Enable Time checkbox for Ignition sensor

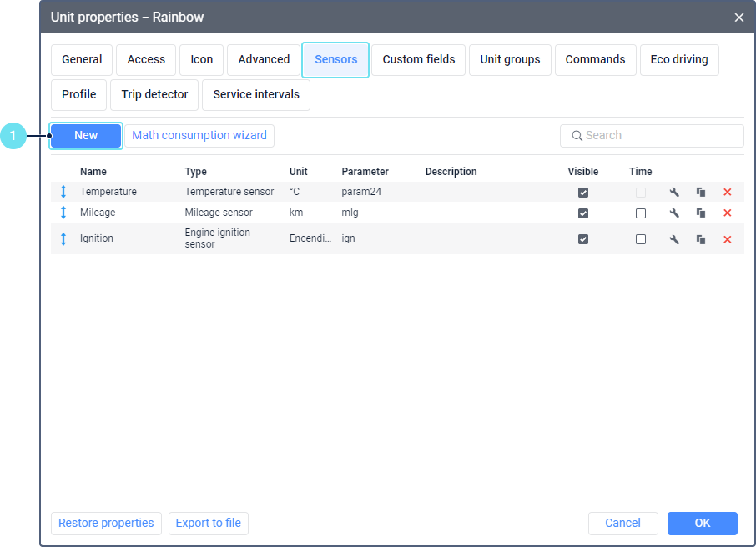pos(640,239)
